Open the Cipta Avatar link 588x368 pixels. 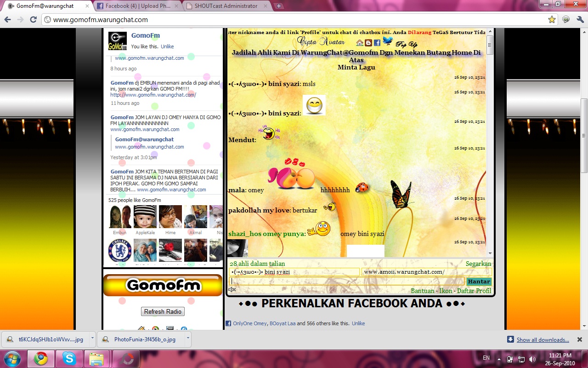321,41
